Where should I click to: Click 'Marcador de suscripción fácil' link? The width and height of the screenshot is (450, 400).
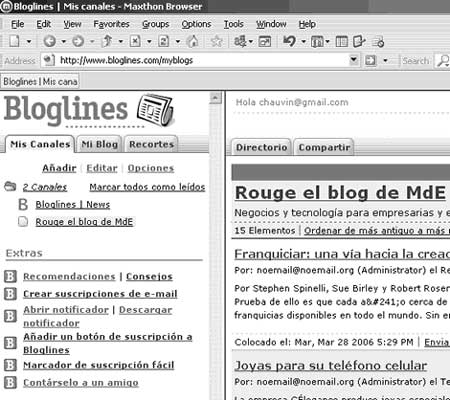tap(99, 365)
